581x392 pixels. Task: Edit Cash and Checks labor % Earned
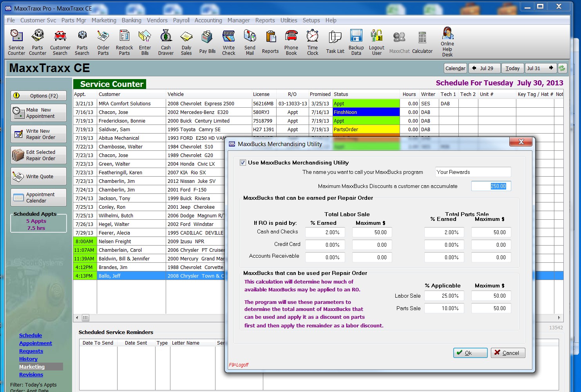coord(325,232)
